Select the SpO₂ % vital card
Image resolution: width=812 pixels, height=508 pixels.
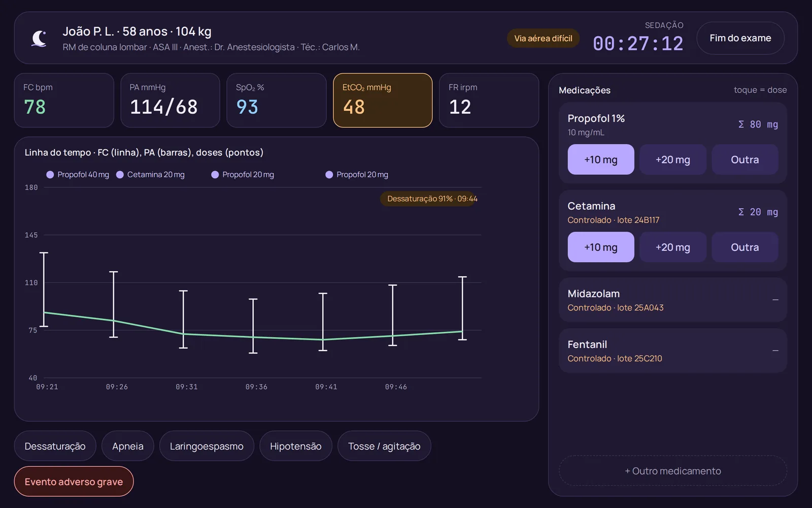(x=276, y=100)
